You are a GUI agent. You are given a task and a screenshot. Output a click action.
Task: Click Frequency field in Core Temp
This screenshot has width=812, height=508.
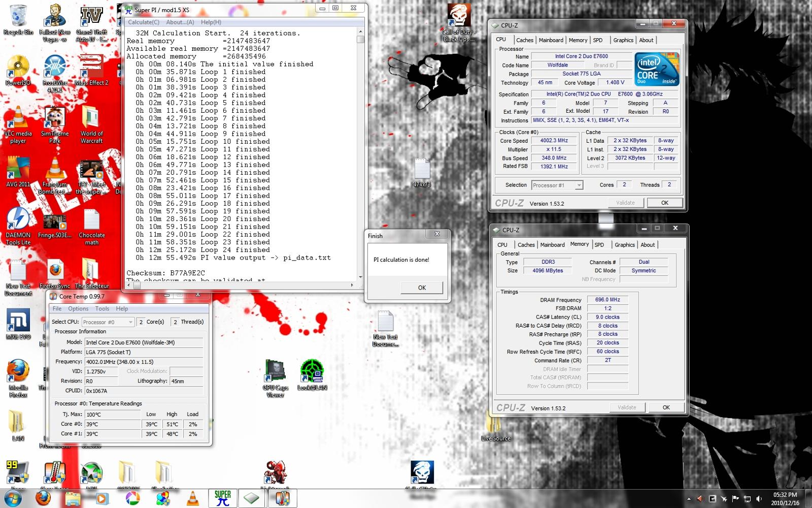(x=144, y=362)
